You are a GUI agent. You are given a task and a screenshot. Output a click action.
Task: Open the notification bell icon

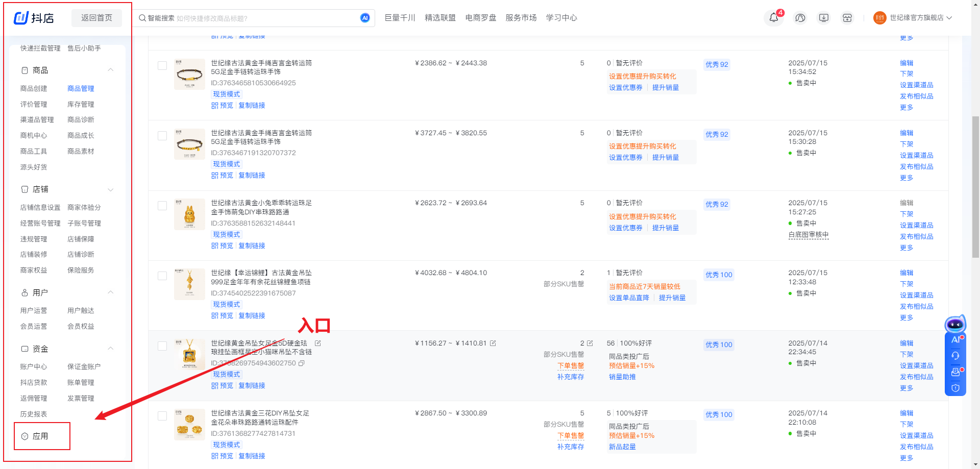[x=774, y=18]
